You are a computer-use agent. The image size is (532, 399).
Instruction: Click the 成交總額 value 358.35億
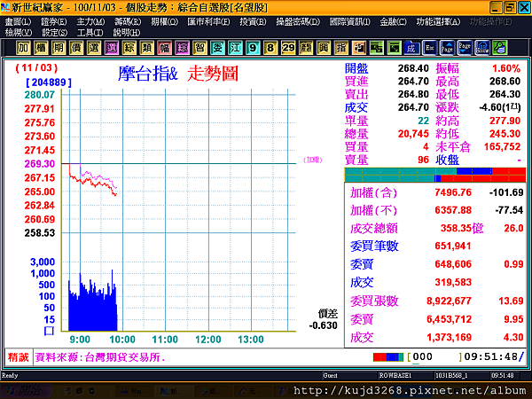462,229
